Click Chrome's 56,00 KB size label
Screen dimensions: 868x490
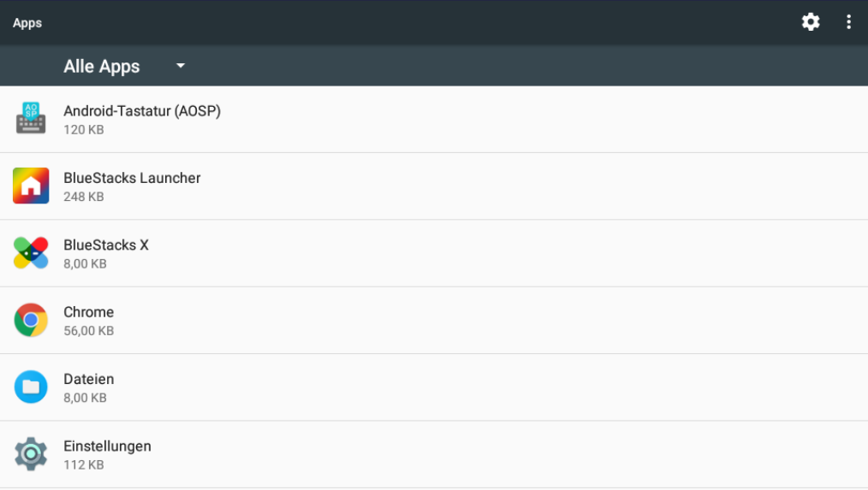tap(88, 331)
